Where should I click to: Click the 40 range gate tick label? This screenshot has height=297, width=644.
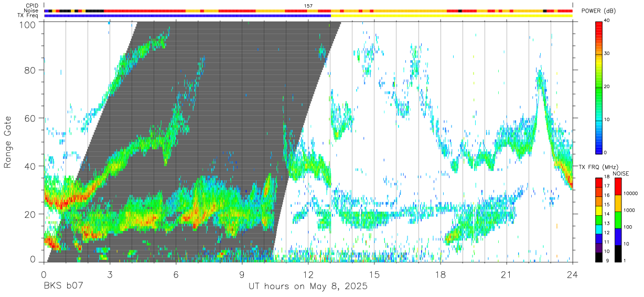[31, 166]
